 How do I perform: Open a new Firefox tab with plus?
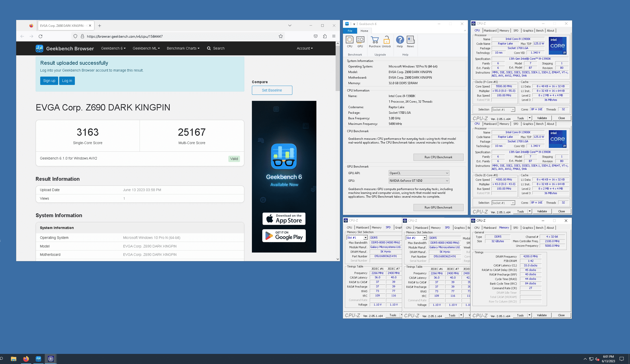coord(100,26)
